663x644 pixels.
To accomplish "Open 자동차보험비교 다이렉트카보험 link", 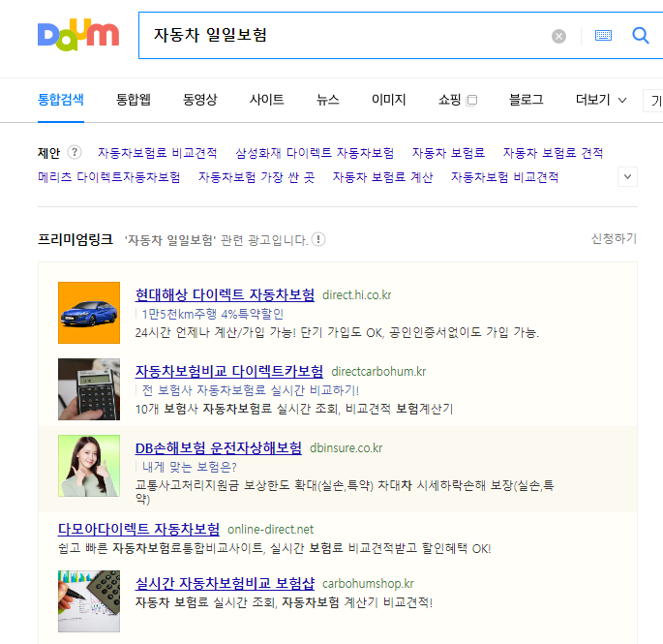I will click(228, 371).
